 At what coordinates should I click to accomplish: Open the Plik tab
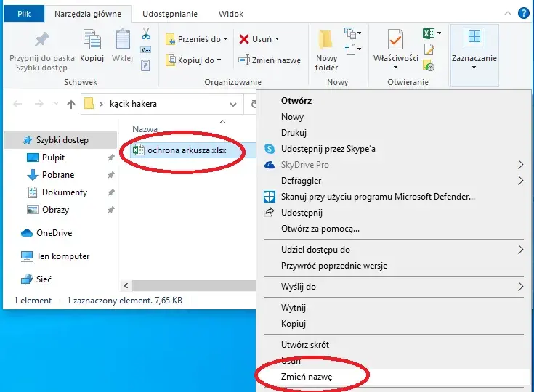coord(24,14)
